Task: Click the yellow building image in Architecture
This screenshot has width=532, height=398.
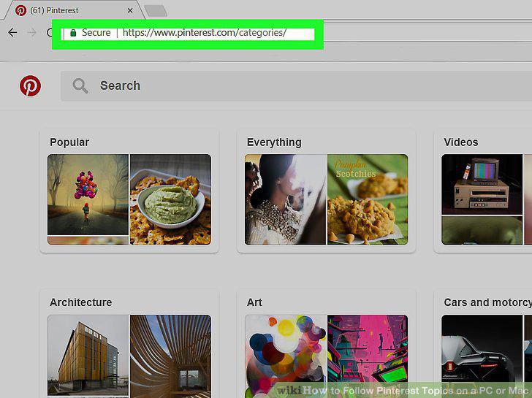Action: (x=88, y=355)
